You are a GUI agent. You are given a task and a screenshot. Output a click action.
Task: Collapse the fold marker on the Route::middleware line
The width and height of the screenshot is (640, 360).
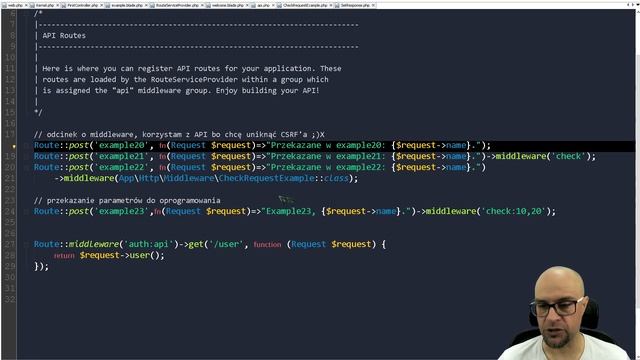pos(26,244)
